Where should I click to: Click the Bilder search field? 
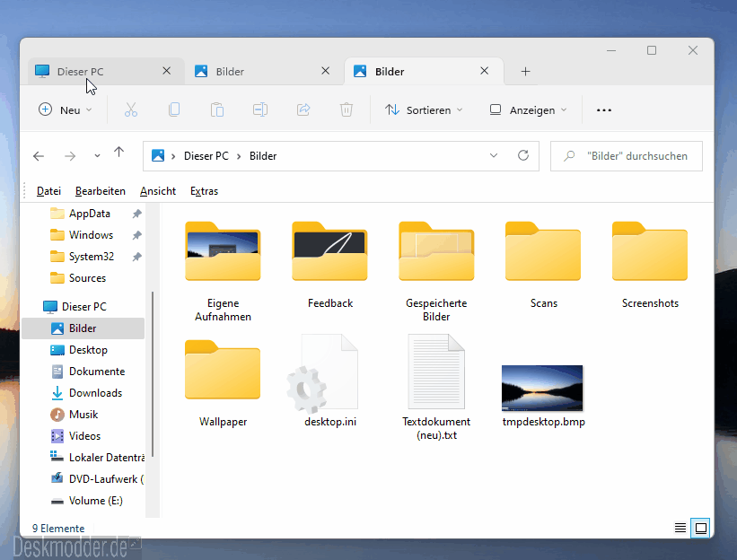(627, 156)
